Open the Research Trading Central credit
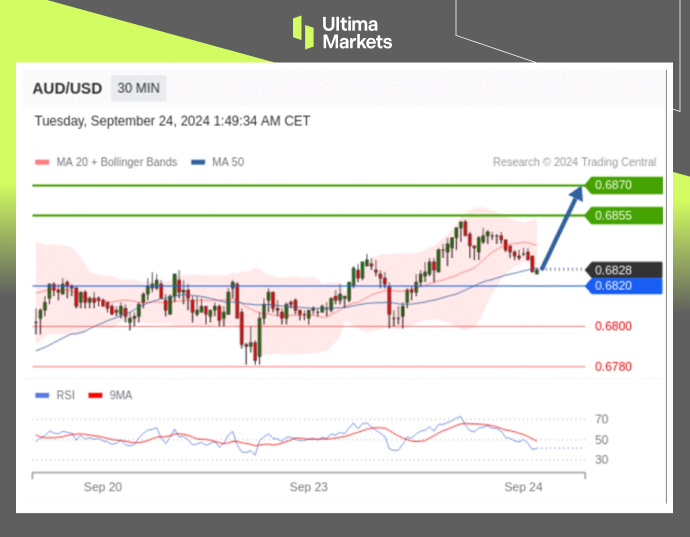This screenshot has height=537, width=690. click(x=574, y=162)
